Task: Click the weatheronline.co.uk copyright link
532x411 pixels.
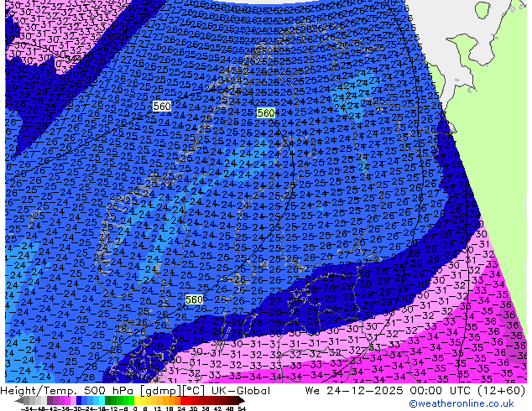Action: click(461, 403)
